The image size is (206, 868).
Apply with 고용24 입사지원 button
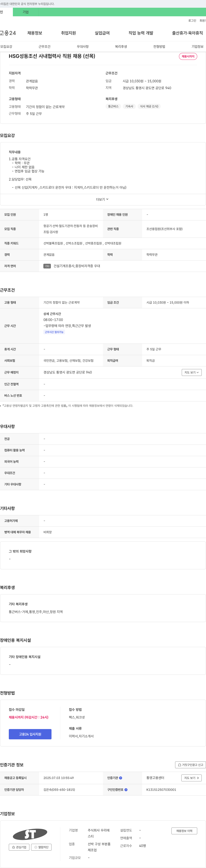[x=30, y=734]
